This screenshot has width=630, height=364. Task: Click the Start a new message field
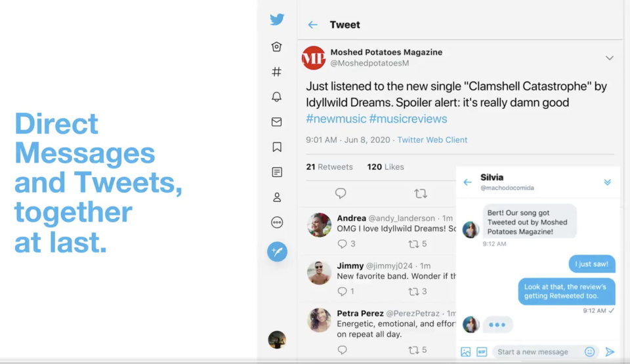535,352
